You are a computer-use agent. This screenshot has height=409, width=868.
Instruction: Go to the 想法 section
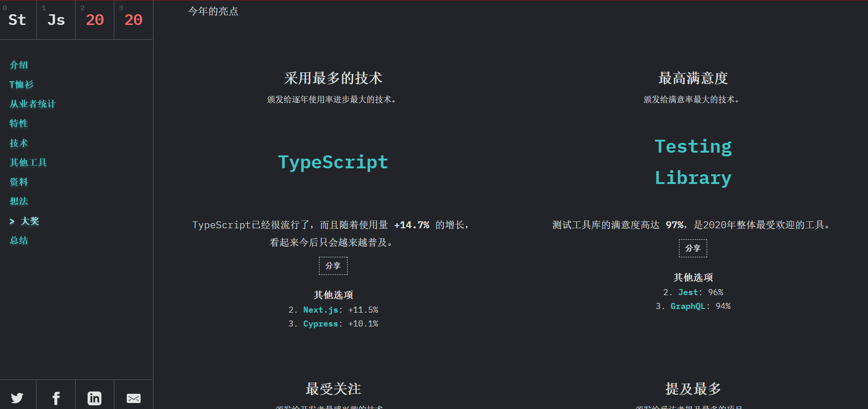click(x=19, y=201)
